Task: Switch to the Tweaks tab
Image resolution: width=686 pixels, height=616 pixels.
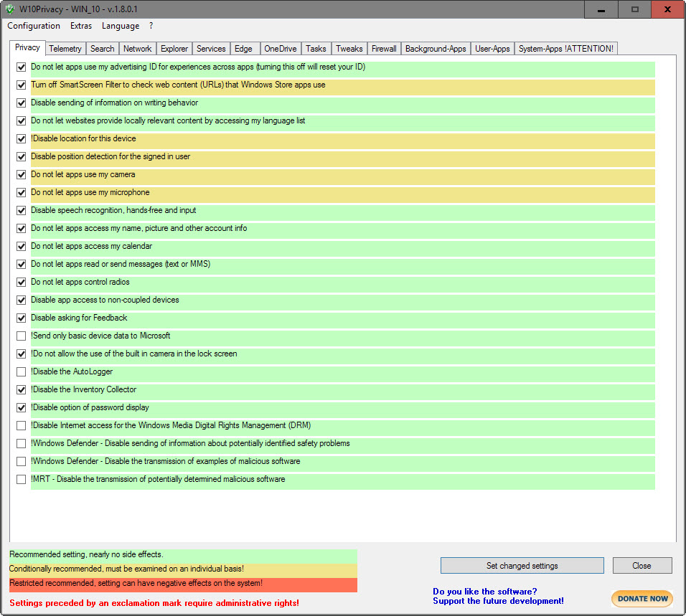Action: coord(349,49)
